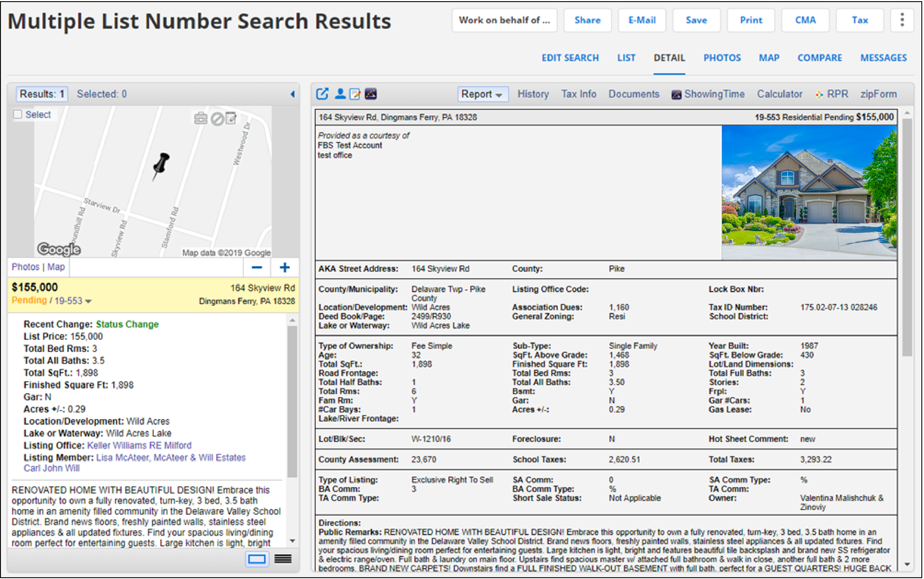This screenshot has height=579, width=924.
Task: Click the listing notes edit icon
Action: pos(355,94)
